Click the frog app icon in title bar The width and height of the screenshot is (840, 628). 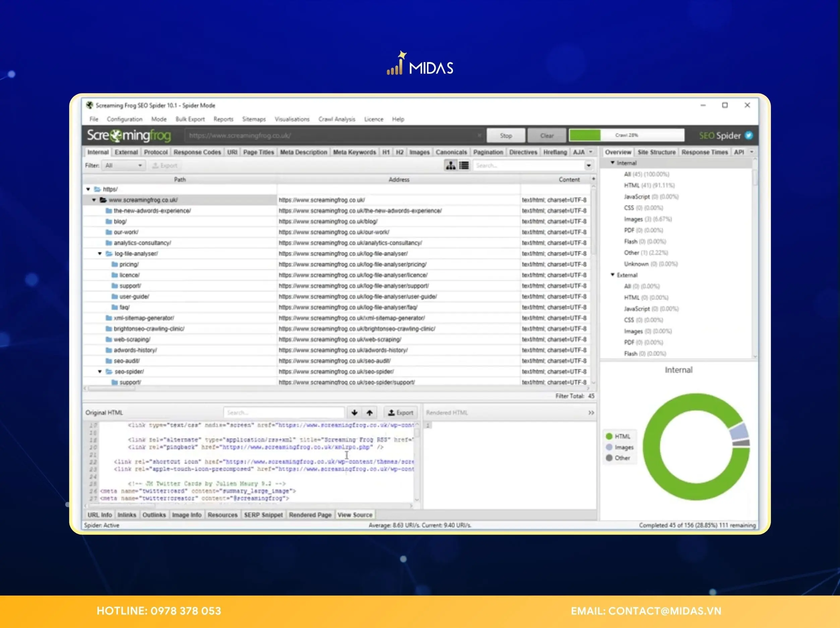(x=89, y=105)
